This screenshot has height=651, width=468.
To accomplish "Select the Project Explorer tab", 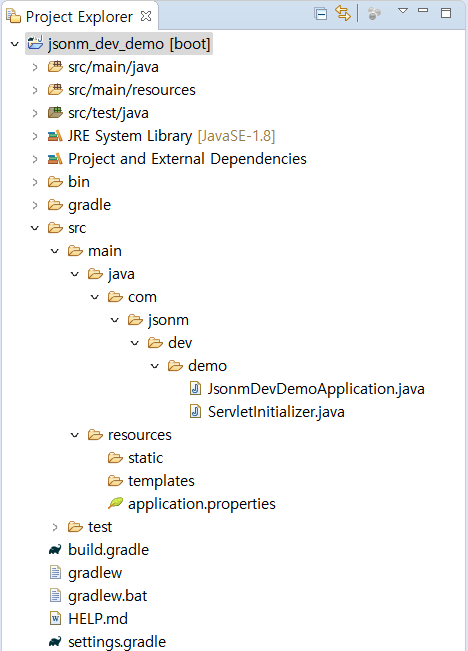I will [x=79, y=17].
